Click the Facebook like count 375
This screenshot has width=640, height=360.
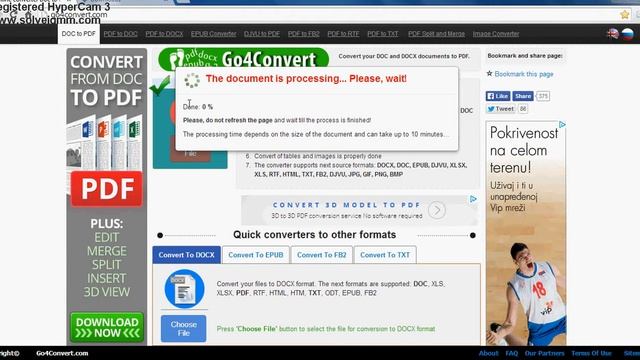pos(542,96)
